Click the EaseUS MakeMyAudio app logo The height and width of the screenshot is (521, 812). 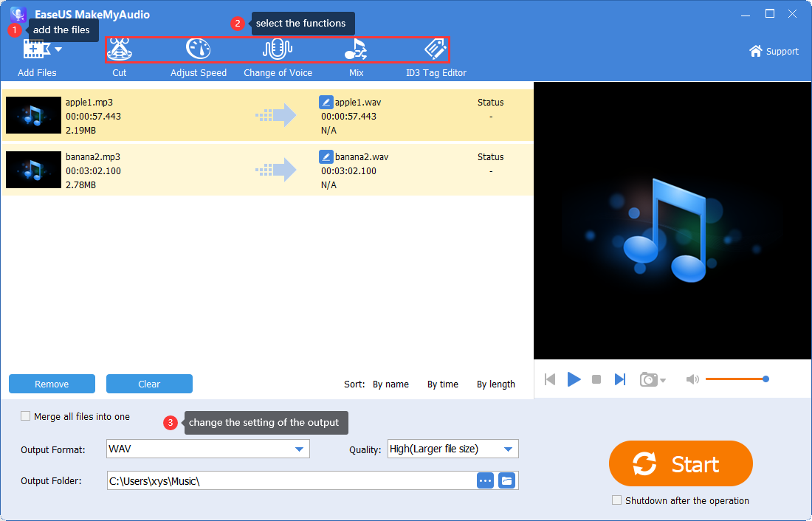[x=18, y=14]
